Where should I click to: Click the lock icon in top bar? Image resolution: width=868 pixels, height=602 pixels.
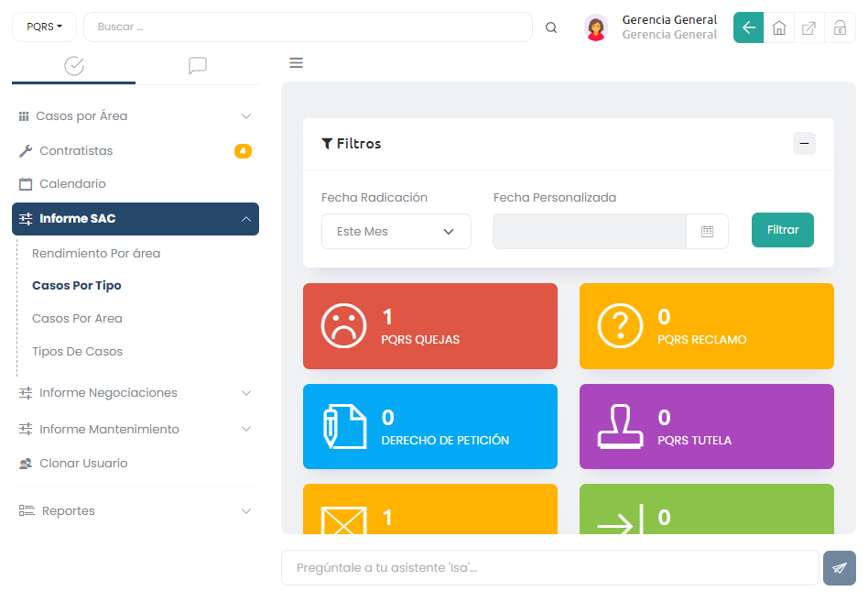(840, 27)
